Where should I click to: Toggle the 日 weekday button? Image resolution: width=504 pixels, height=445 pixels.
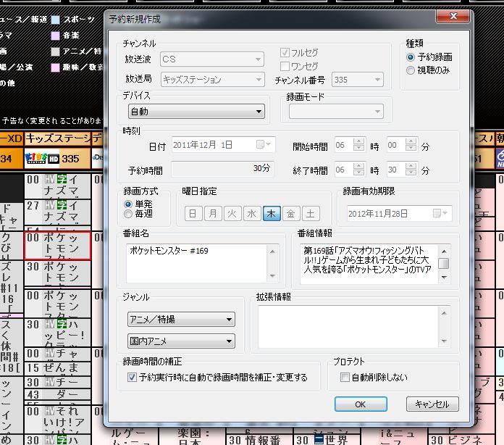pos(193,214)
